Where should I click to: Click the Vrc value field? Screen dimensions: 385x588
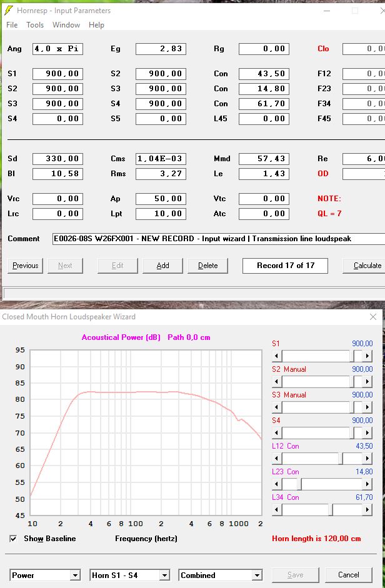pyautogui.click(x=57, y=199)
